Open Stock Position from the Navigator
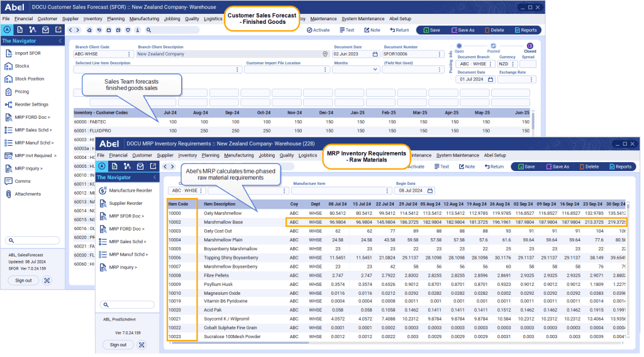This screenshot has width=644, height=357. [x=30, y=79]
